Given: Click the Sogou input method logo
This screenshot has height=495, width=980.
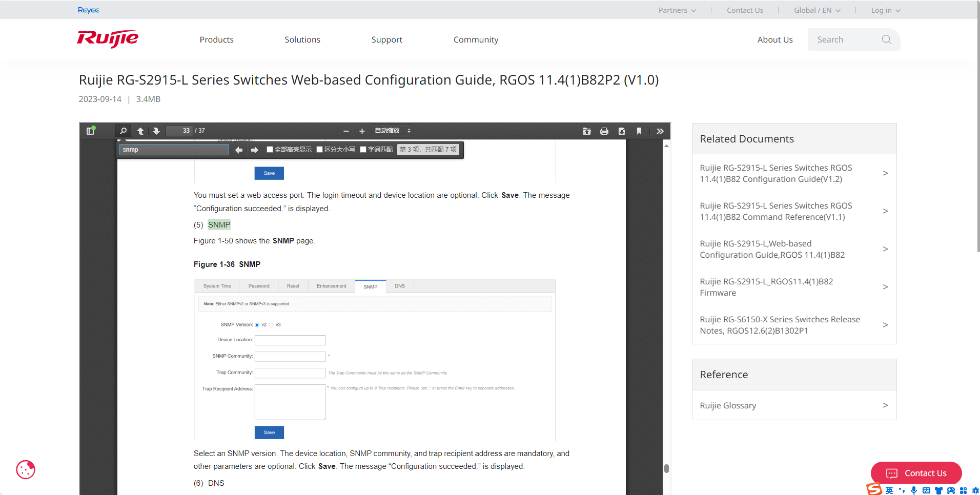Looking at the screenshot, I should click(x=874, y=489).
